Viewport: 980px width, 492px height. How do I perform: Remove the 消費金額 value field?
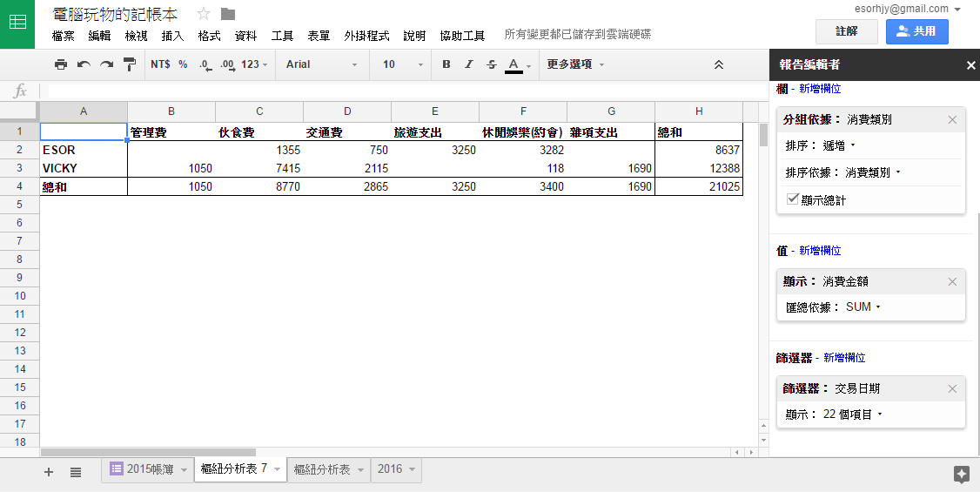[x=952, y=281]
